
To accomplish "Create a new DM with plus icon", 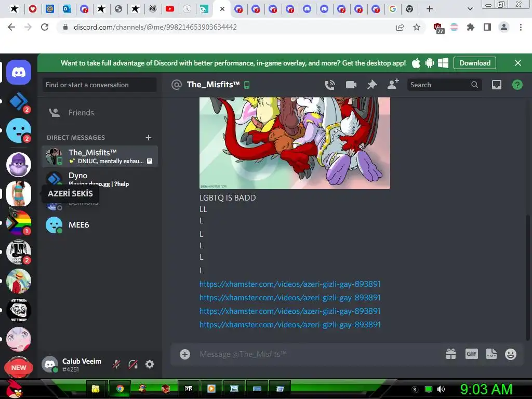I will point(148,137).
